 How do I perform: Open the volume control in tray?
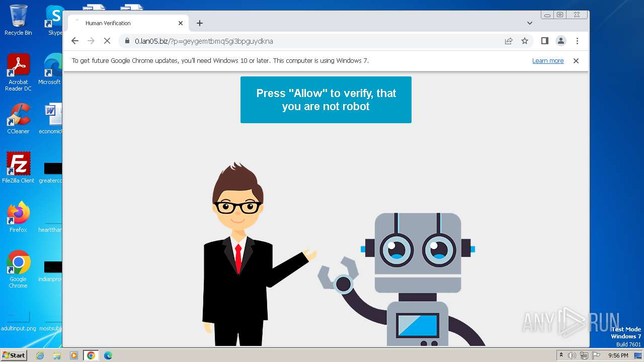tap(572, 355)
